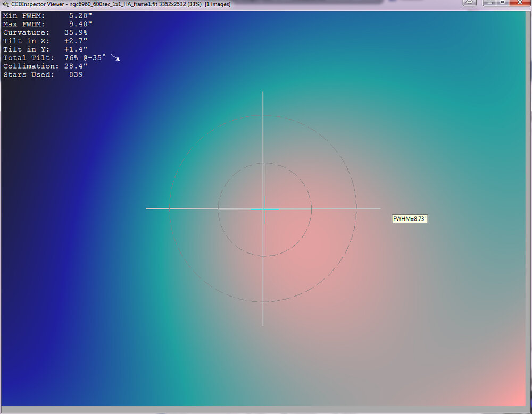Click the Tilt in Y readout
The height and width of the screenshot is (414, 532).
45,49
